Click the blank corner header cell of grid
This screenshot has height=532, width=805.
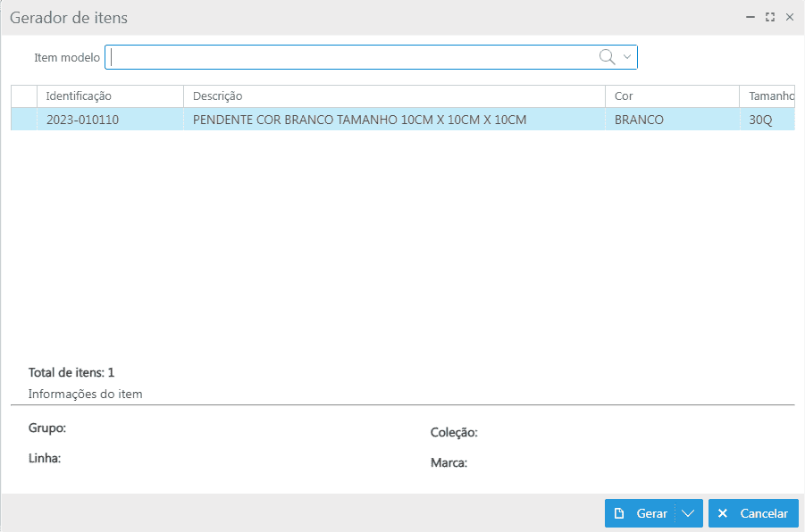tap(24, 96)
